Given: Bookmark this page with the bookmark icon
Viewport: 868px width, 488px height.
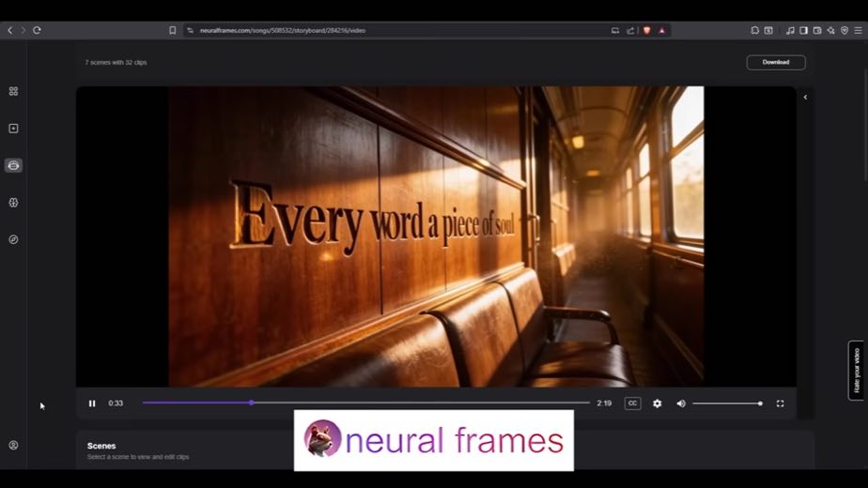Looking at the screenshot, I should (173, 30).
